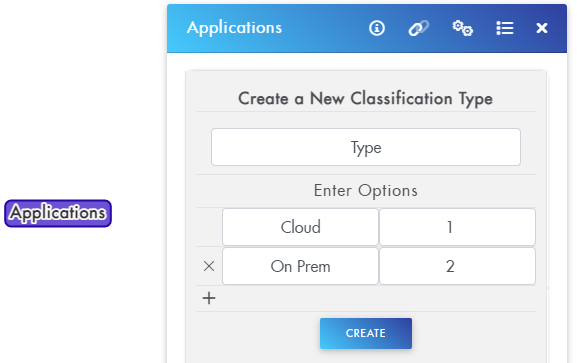Viewport: 577px width, 363px height.
Task: Click the Applications title in panel header
Action: (234, 28)
